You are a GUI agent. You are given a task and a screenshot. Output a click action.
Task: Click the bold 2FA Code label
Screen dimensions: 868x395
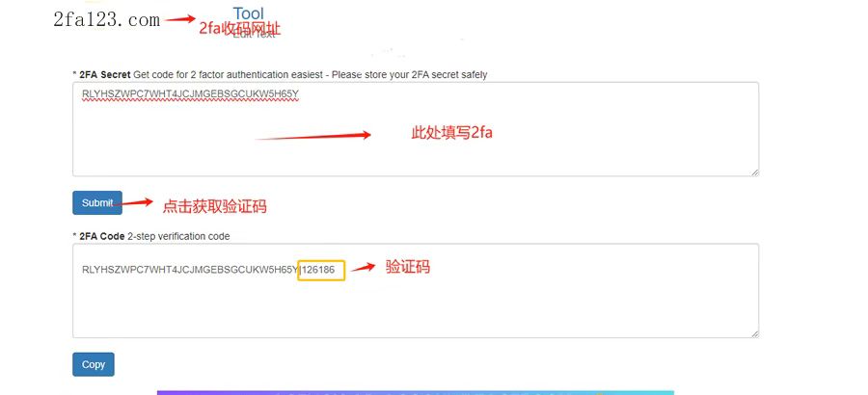pos(102,236)
